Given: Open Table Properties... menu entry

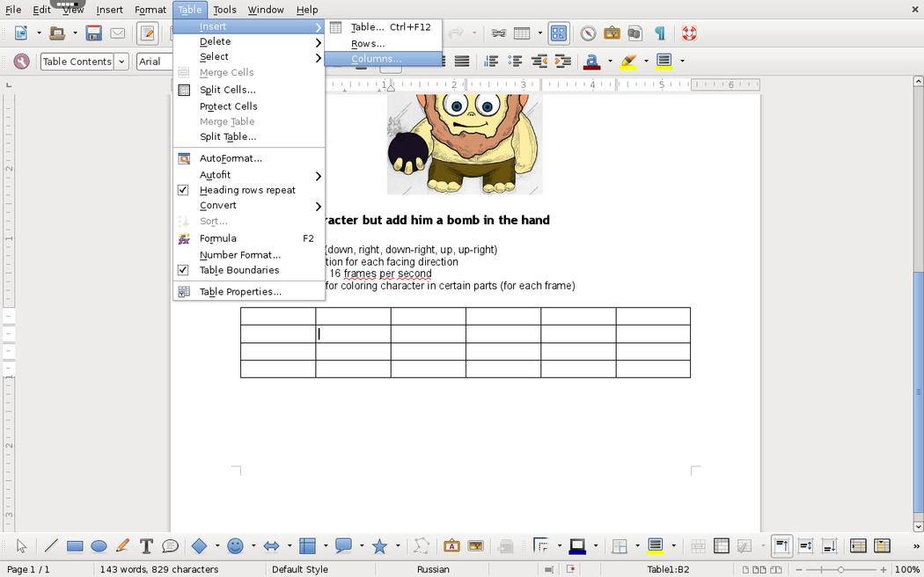Looking at the screenshot, I should click(x=240, y=292).
